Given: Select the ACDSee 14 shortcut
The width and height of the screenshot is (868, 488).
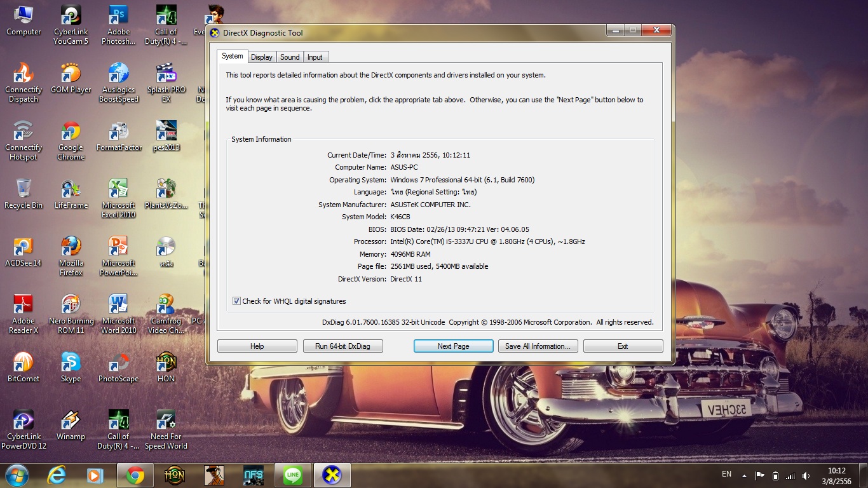Looking at the screenshot, I should pyautogui.click(x=24, y=252).
